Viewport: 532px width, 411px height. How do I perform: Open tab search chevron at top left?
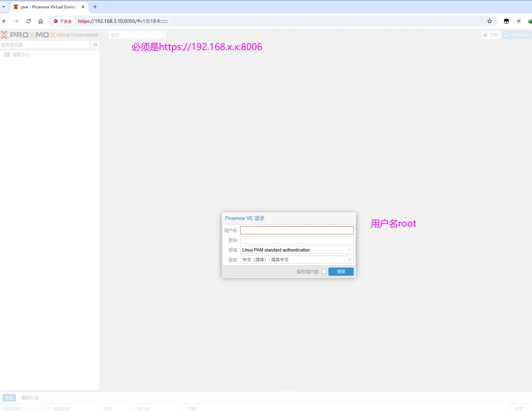(4, 7)
